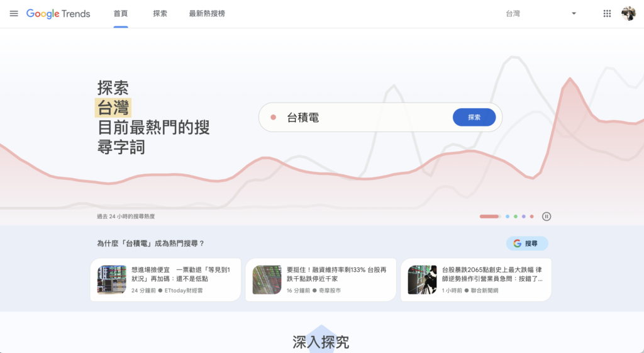Open the 台灣 country selector field
Image resolution: width=644 pixels, height=353 pixels.
tap(535, 14)
